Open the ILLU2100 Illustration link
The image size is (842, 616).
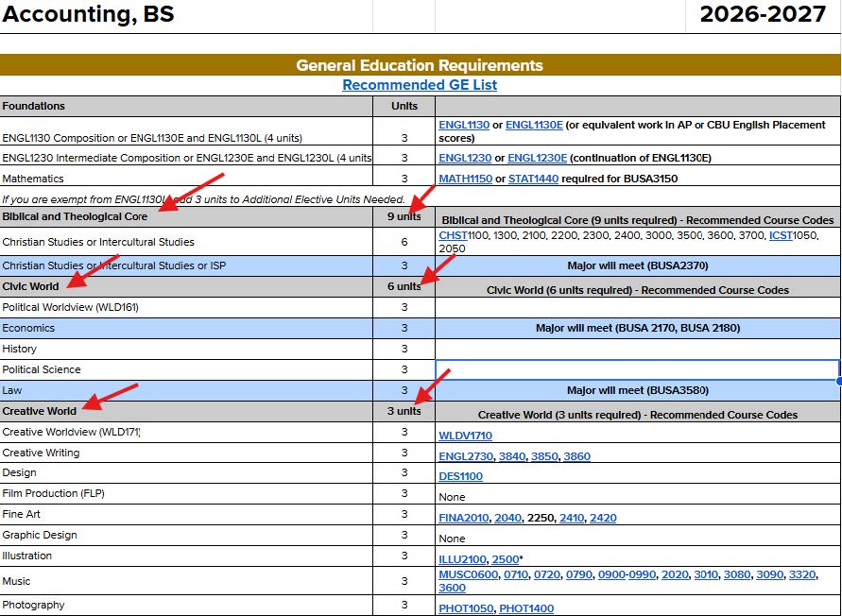coord(462,559)
